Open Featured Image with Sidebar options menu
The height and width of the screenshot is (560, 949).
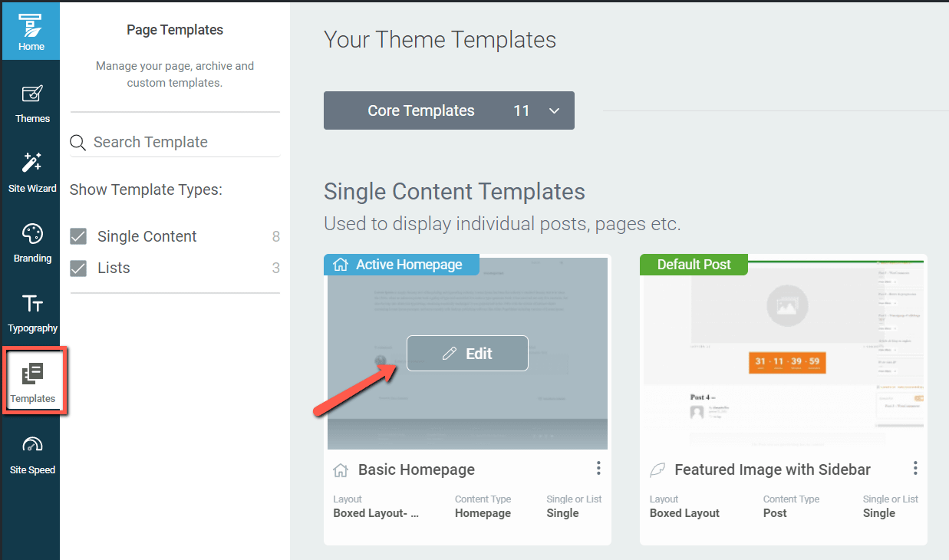pos(915,468)
